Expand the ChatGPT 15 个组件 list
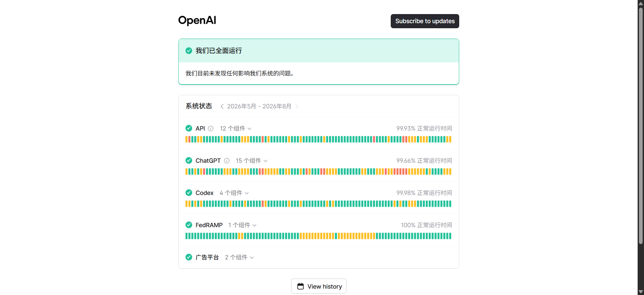 pyautogui.click(x=252, y=161)
